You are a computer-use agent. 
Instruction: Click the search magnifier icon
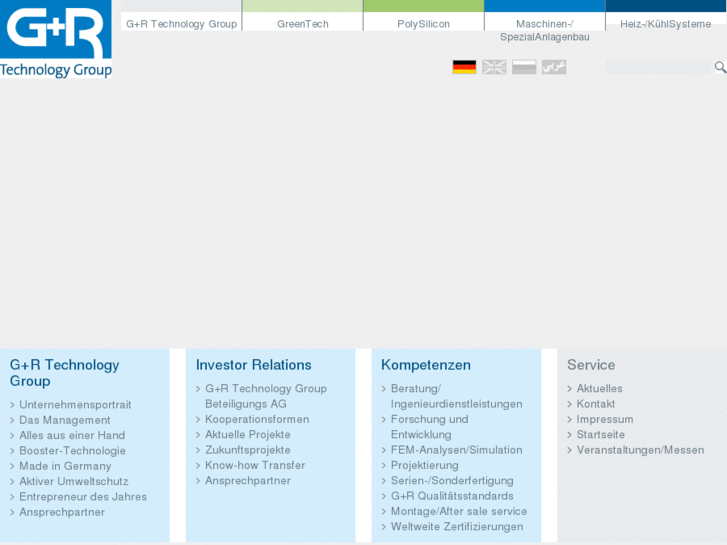[720, 67]
